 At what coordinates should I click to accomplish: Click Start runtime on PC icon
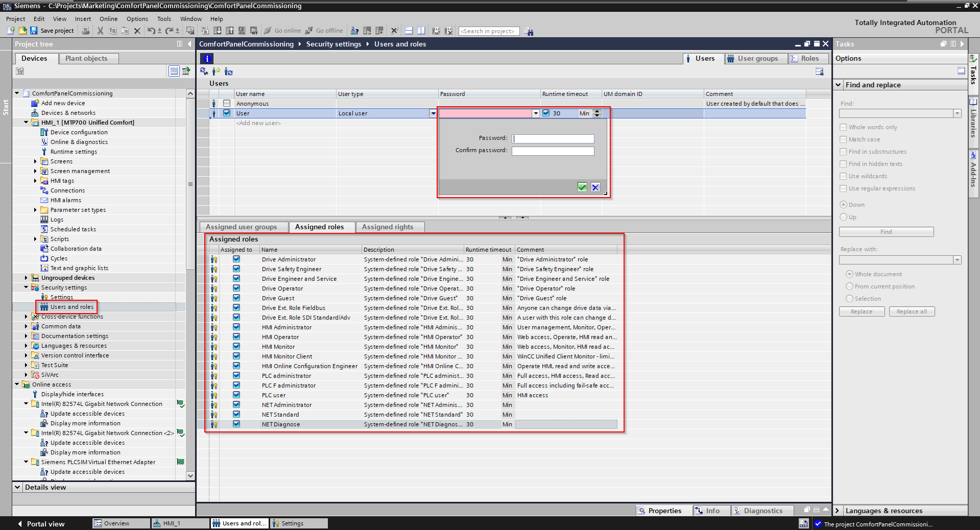point(254,31)
